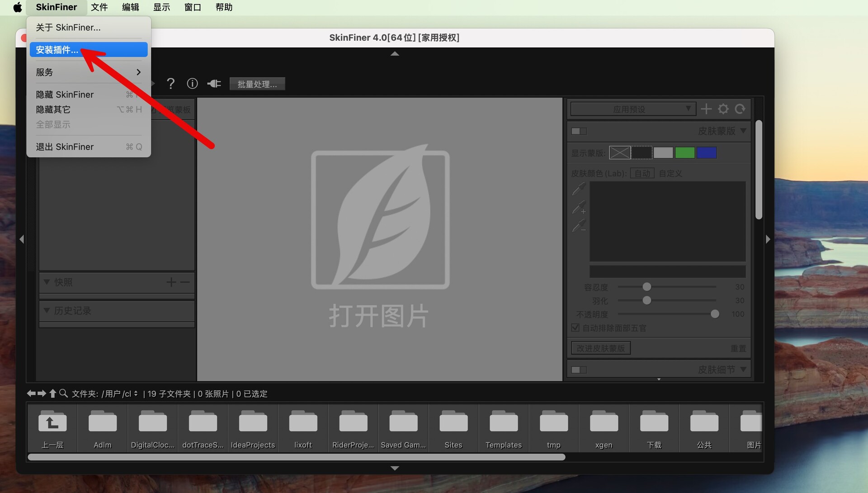
Task: Select 自定义 skin color mode
Action: point(670,173)
